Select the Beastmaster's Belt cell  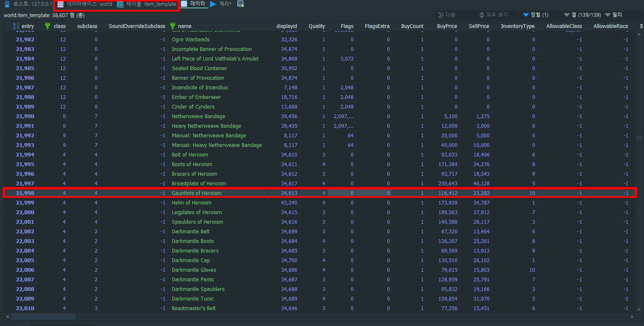pyautogui.click(x=194, y=308)
